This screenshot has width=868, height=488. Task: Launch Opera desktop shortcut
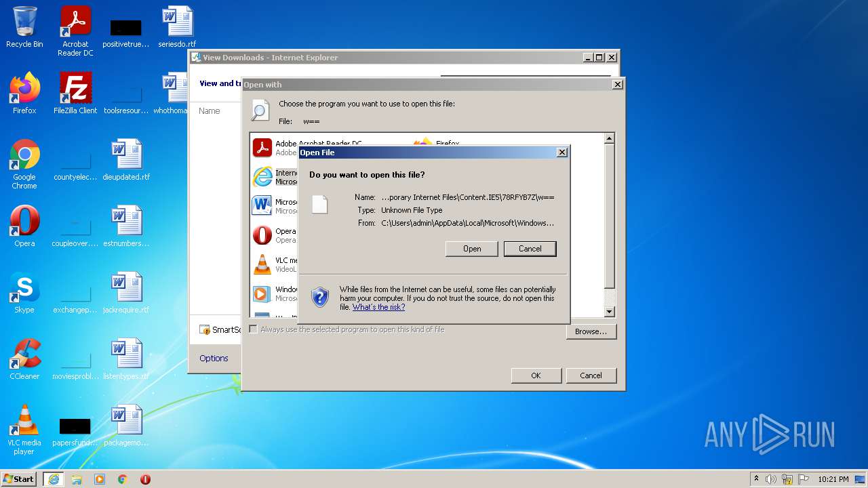(24, 226)
